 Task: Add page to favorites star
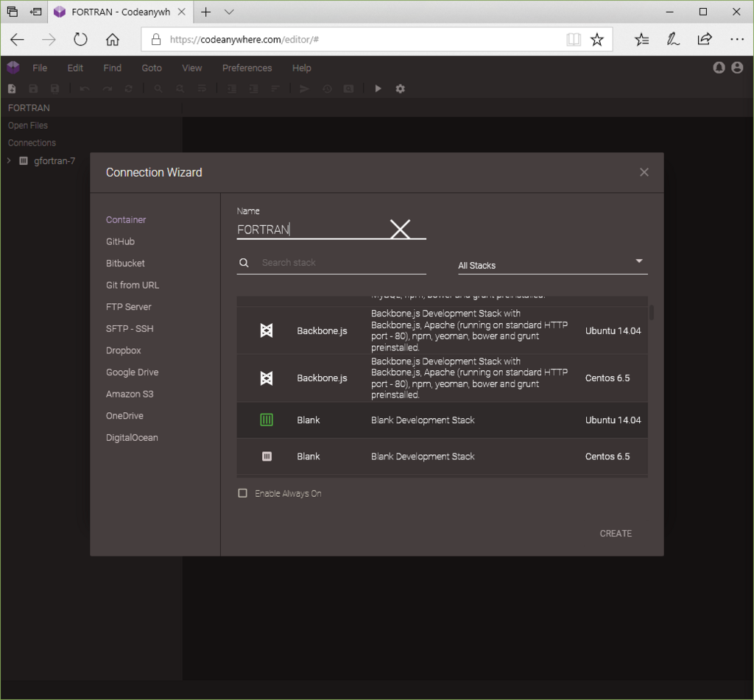click(596, 40)
